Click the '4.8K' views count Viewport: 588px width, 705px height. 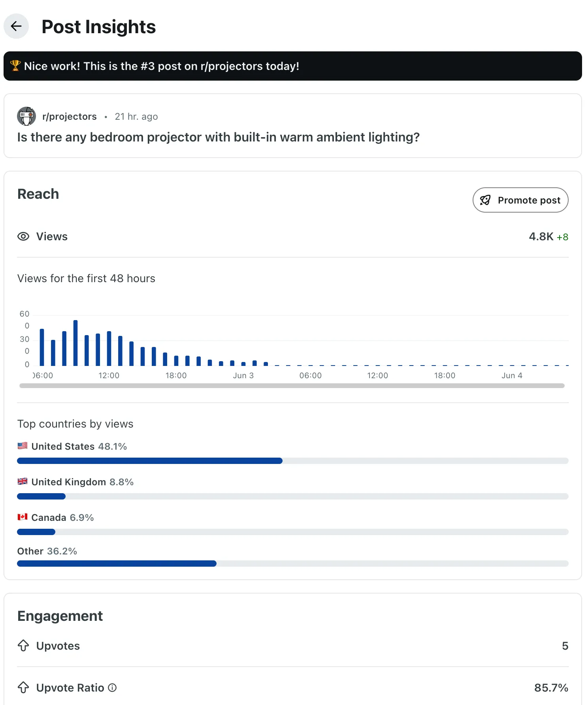541,236
